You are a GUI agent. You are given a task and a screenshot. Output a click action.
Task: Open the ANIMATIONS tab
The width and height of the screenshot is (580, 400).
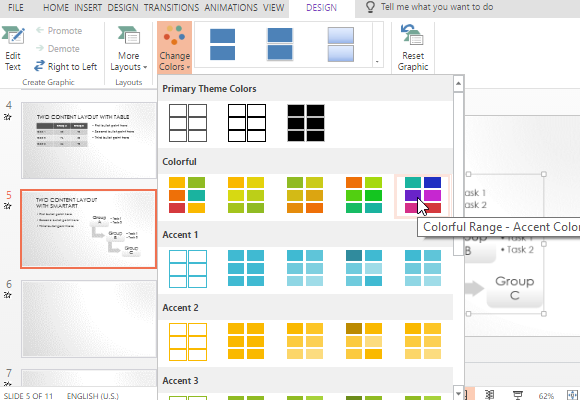coord(231,7)
